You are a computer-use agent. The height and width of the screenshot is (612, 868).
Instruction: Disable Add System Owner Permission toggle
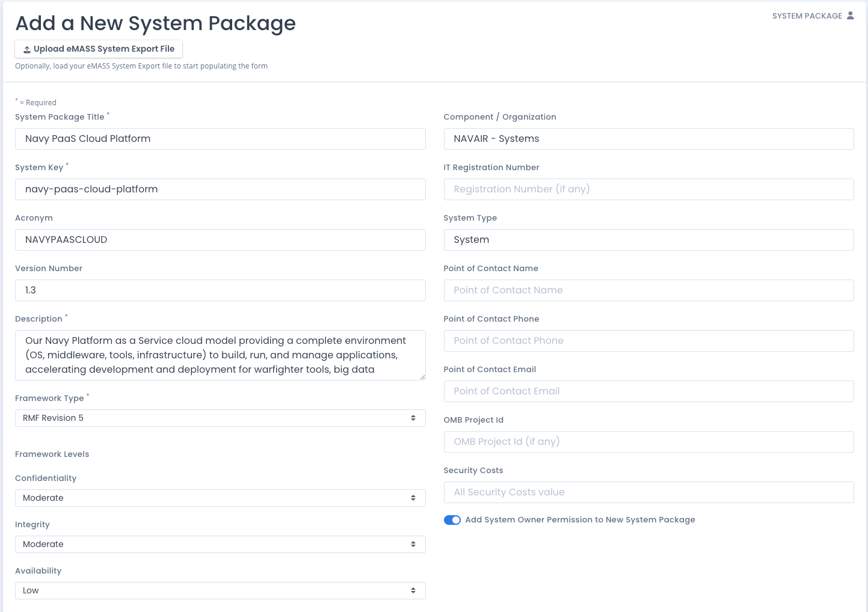click(x=452, y=519)
